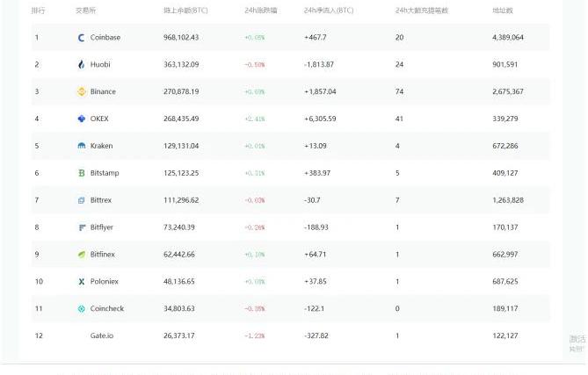Screen dimensions: 588x375
Task: Open the OKEX exchange link
Action: pos(99,119)
